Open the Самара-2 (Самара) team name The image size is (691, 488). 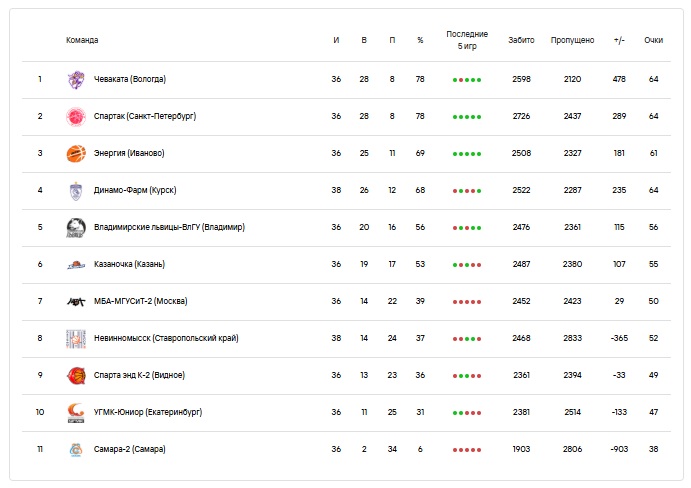tap(130, 450)
